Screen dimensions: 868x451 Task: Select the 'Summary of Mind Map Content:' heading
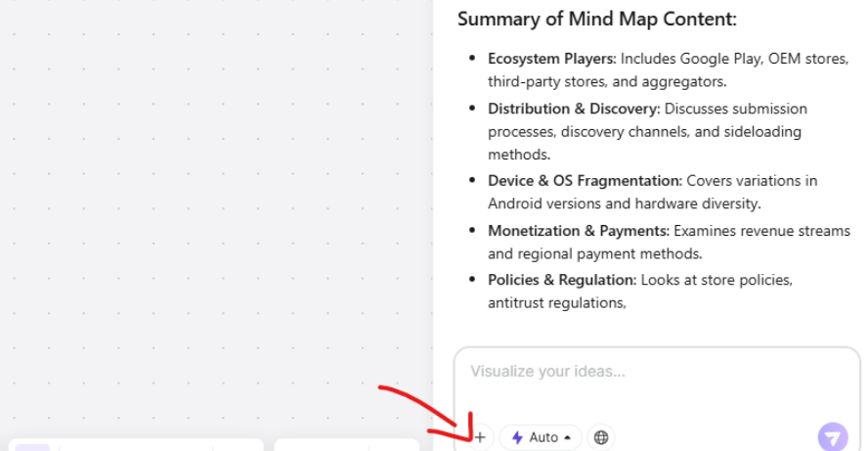click(x=596, y=20)
